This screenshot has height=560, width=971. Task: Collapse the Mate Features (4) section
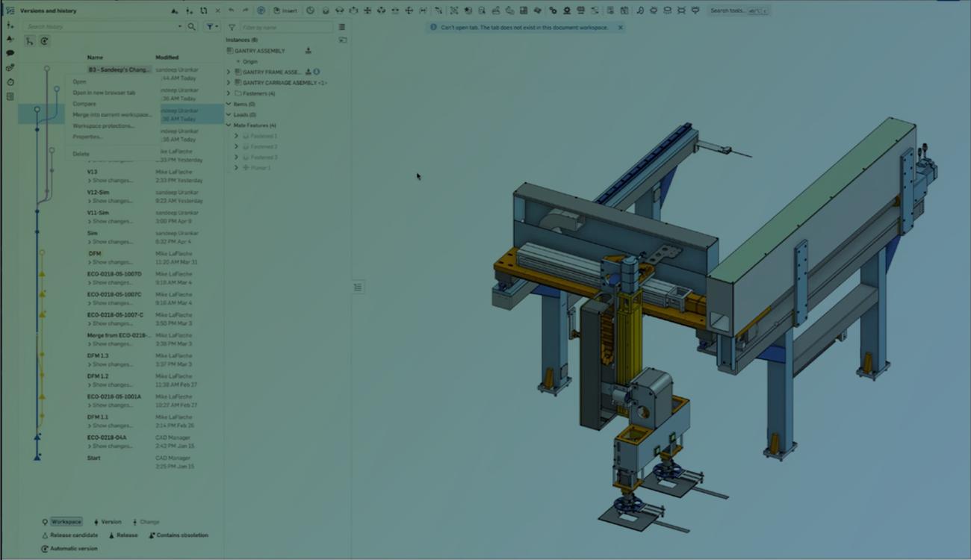(x=228, y=125)
